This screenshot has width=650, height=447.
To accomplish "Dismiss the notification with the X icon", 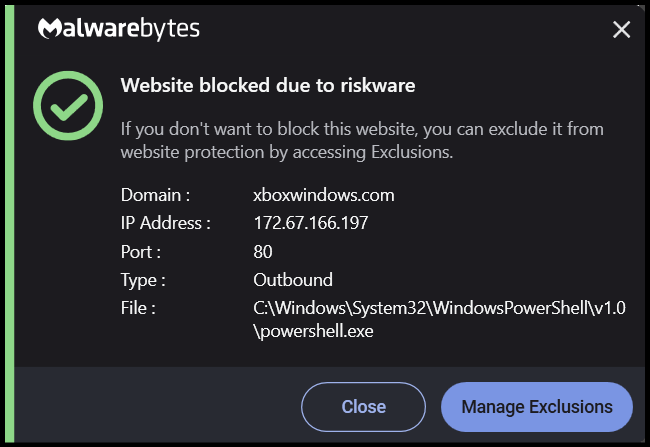I will click(x=621, y=30).
